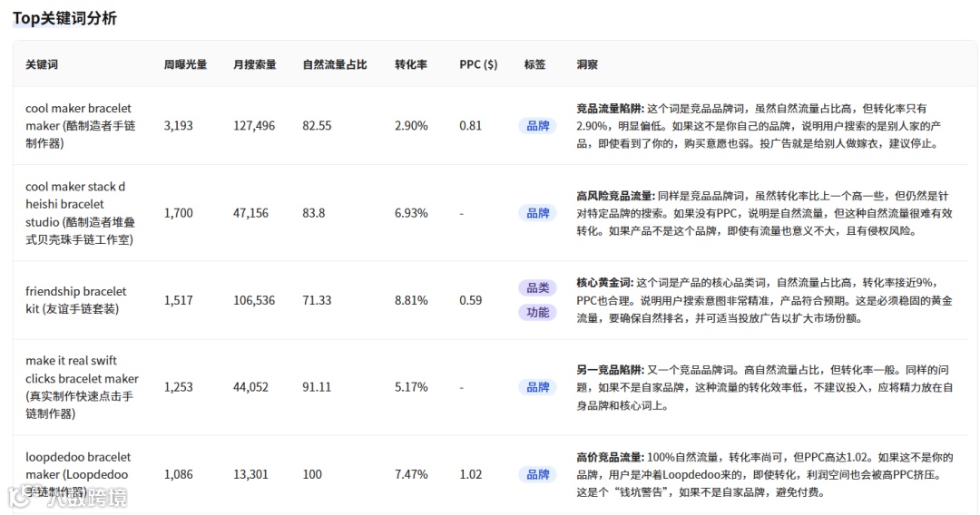
Task: Click monthly search volume 44,052
Action: pyautogui.click(x=250, y=387)
